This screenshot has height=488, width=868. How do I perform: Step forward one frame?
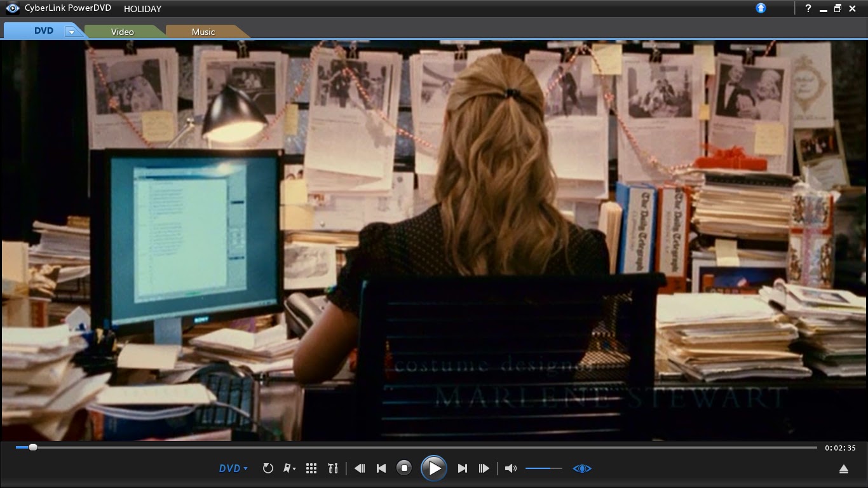coord(484,468)
